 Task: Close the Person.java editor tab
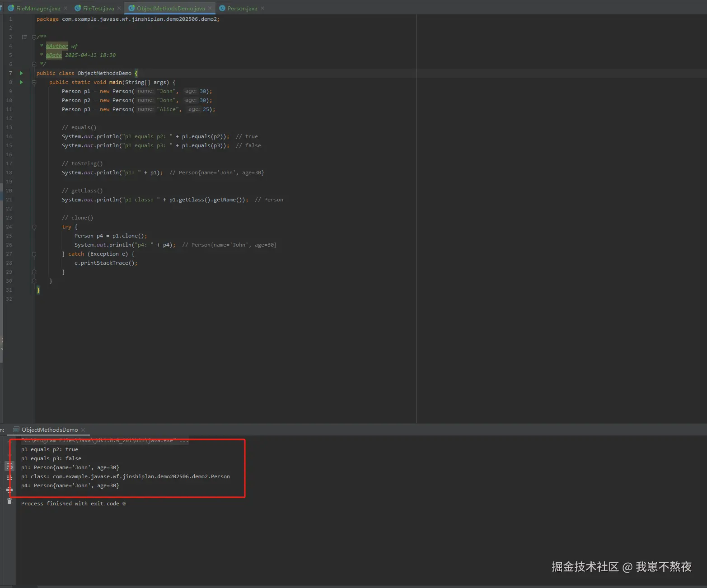tap(262, 8)
